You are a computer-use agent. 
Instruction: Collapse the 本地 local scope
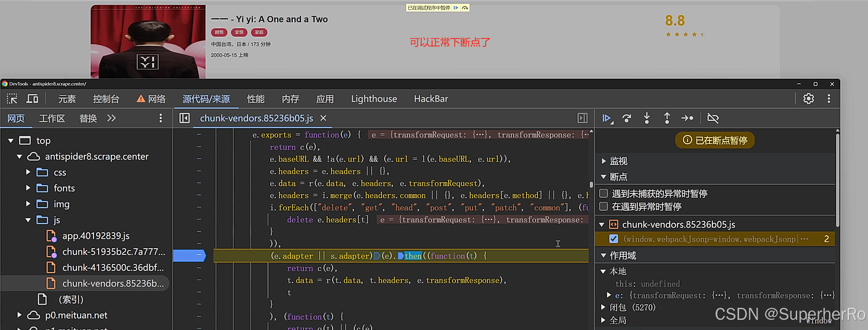point(604,271)
